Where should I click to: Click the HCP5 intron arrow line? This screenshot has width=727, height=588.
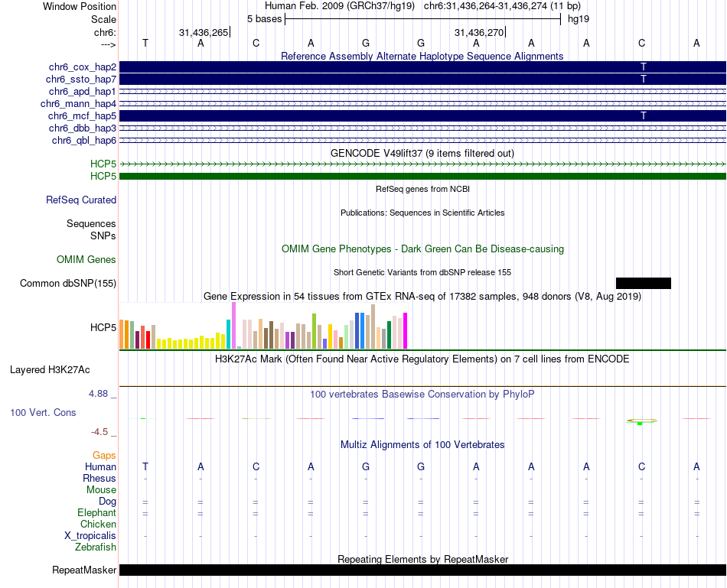tap(422, 164)
